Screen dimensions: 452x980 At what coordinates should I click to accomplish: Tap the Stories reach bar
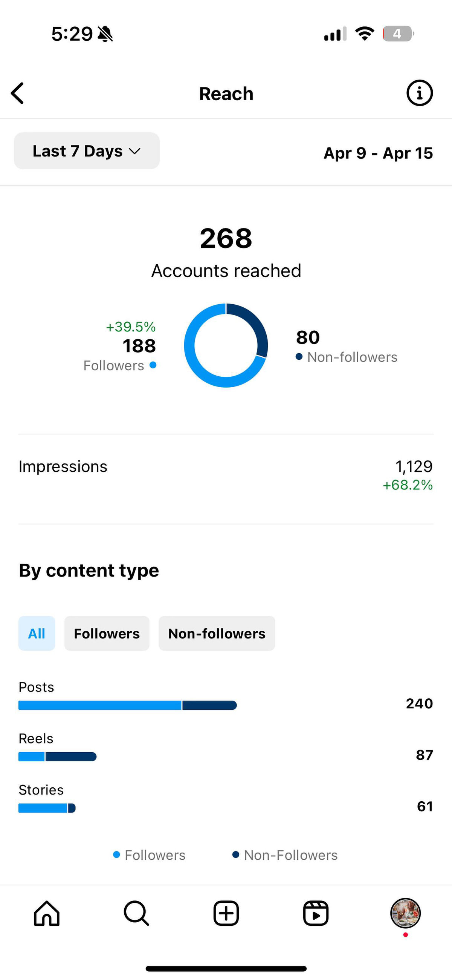click(x=47, y=808)
